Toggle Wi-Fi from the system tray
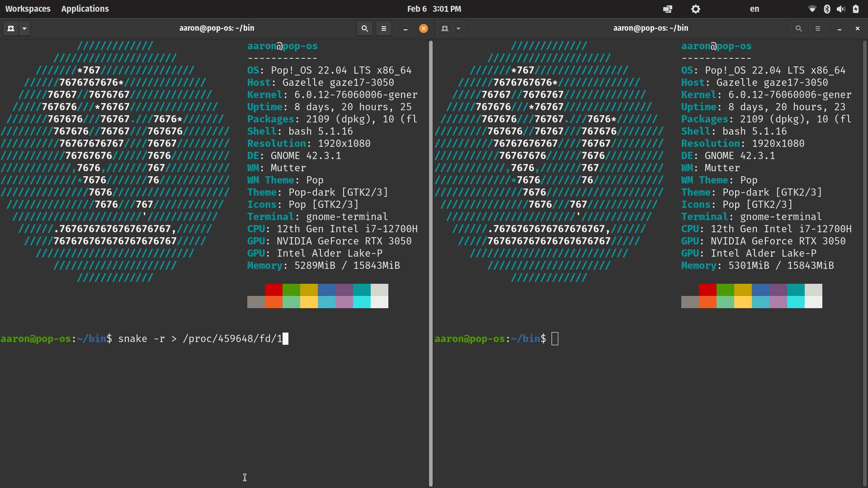The width and height of the screenshot is (868, 488). (812, 9)
